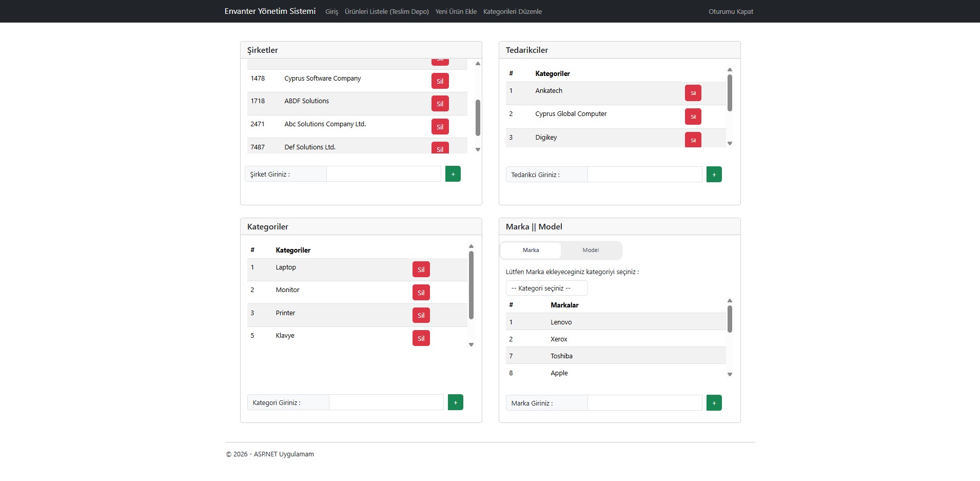Focus the Şirket Giriniz text field
Image resolution: width=980 pixels, height=481 pixels.
[x=383, y=174]
